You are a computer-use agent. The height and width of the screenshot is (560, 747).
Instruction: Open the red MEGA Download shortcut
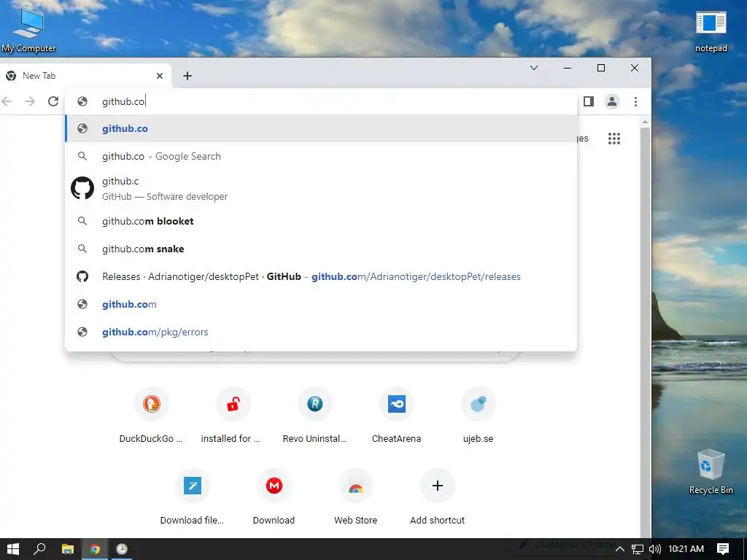274,496
